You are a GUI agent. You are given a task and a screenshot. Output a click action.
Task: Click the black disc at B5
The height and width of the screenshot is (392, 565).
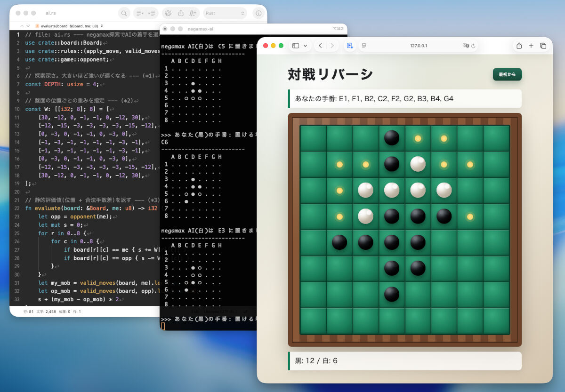339,242
